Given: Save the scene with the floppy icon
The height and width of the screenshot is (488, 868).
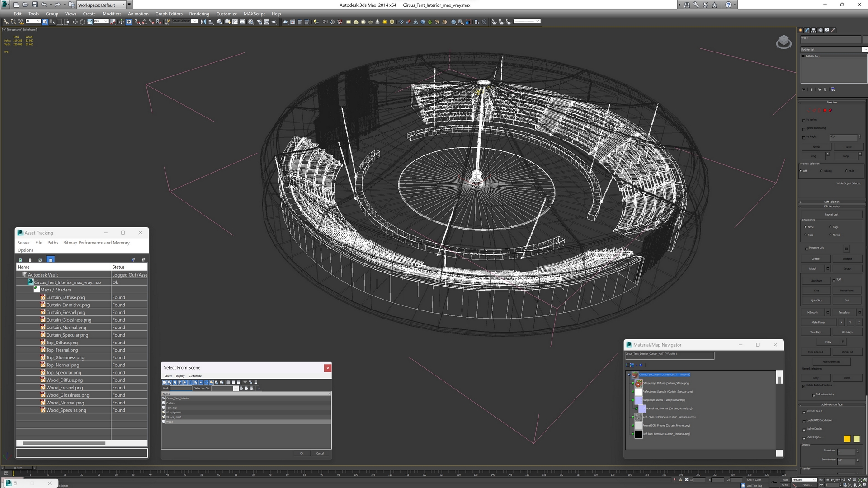Looking at the screenshot, I should [34, 5].
